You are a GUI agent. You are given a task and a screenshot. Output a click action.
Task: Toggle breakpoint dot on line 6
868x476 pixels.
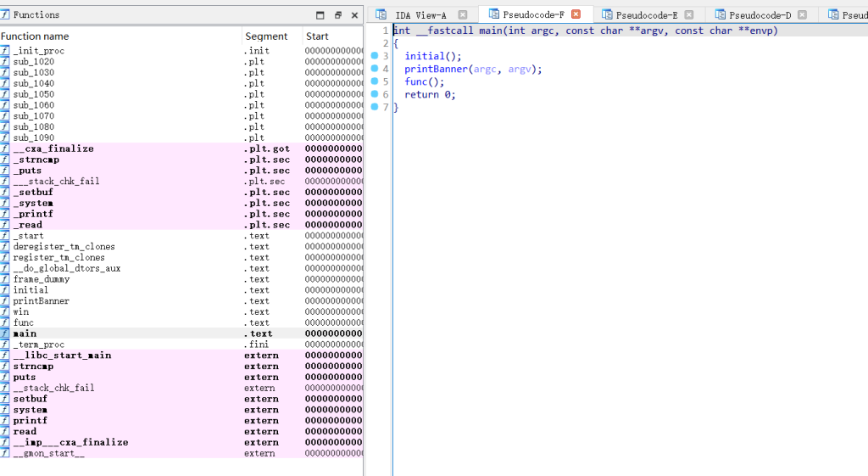(x=375, y=93)
